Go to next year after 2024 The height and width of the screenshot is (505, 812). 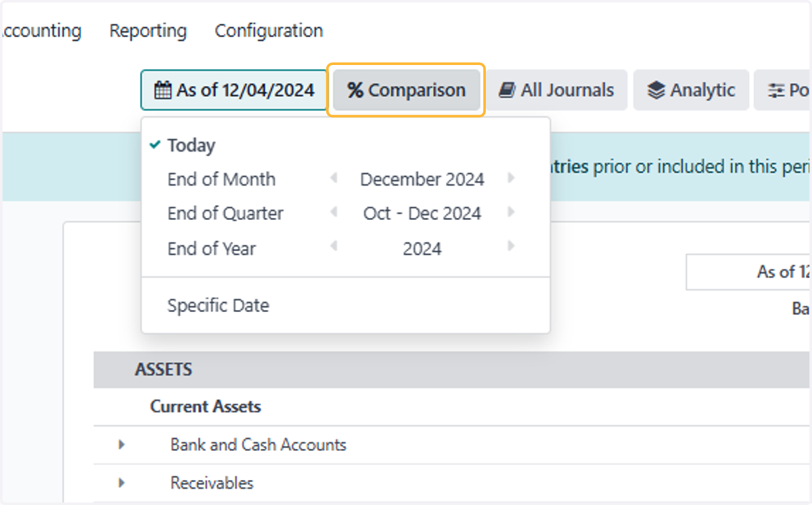[511, 246]
